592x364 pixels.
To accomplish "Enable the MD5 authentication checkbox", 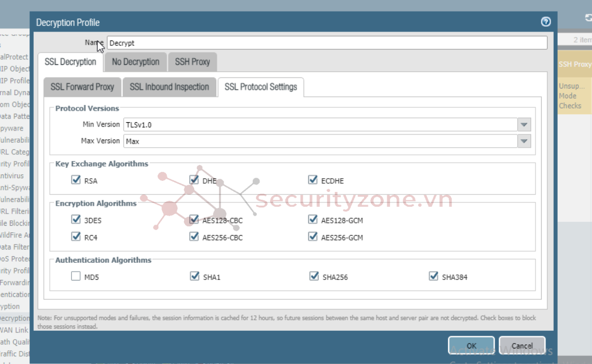I will click(76, 276).
